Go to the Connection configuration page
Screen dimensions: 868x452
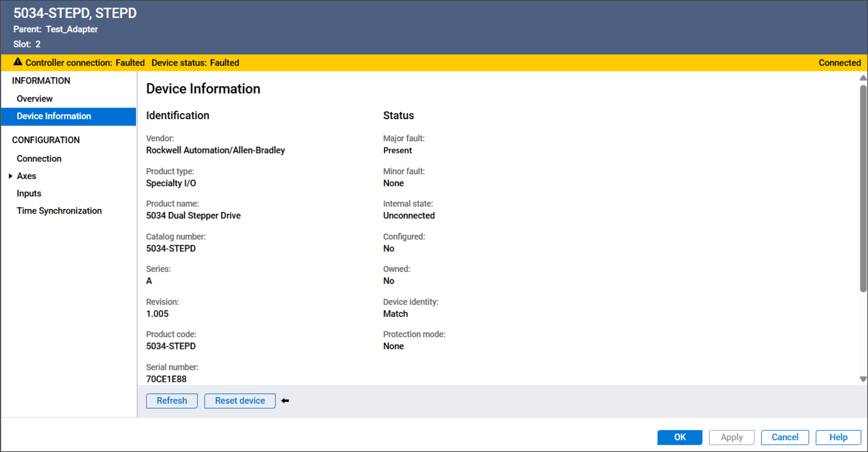pyautogui.click(x=39, y=158)
